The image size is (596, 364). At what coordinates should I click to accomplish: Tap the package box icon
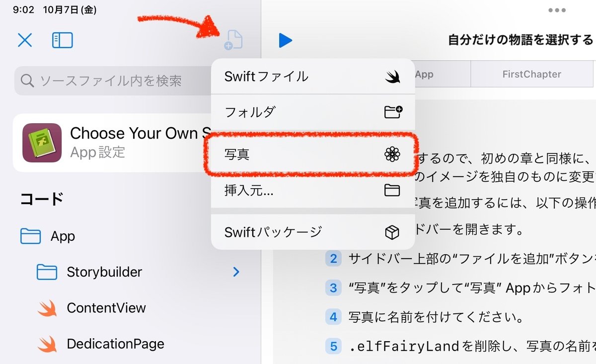pos(392,232)
